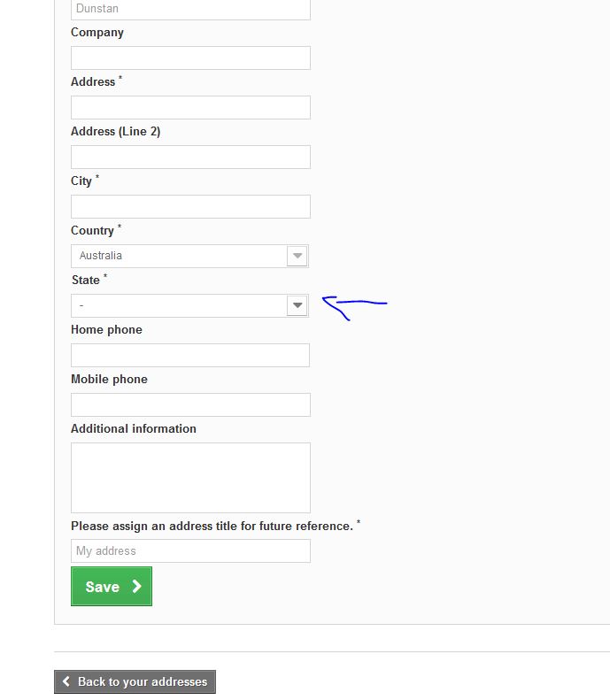This screenshot has width=610, height=700.
Task: Select the Address (Line 2) field
Action: point(190,158)
